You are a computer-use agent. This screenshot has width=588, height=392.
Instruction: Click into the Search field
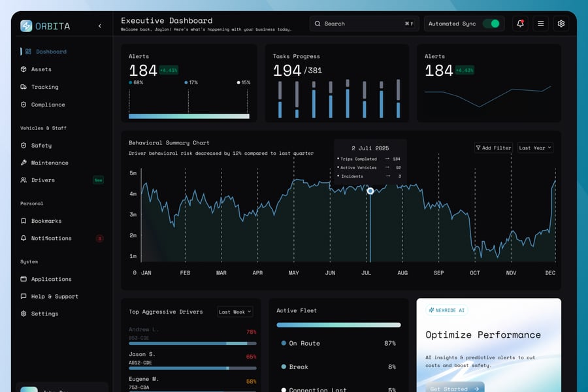[x=364, y=24]
